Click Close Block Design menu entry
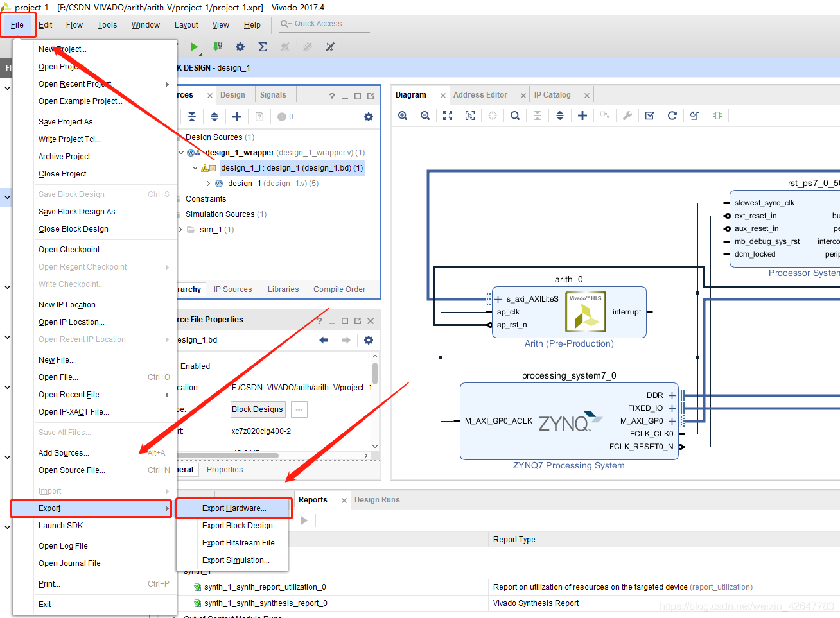The width and height of the screenshot is (840, 618). [105, 229]
